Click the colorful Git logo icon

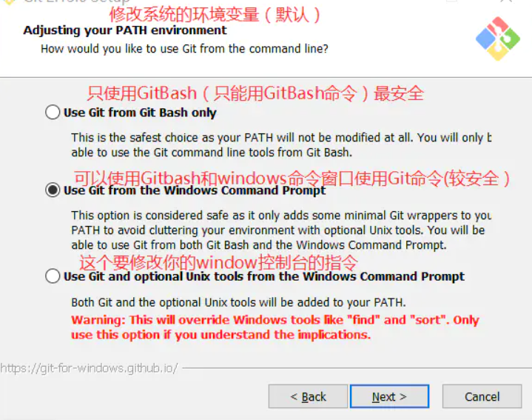[x=498, y=39]
